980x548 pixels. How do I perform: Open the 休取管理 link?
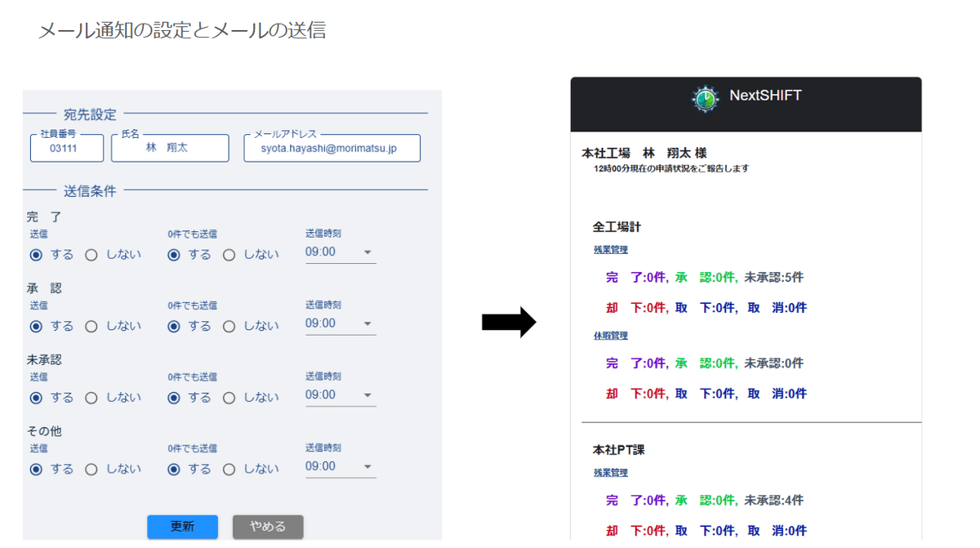611,335
